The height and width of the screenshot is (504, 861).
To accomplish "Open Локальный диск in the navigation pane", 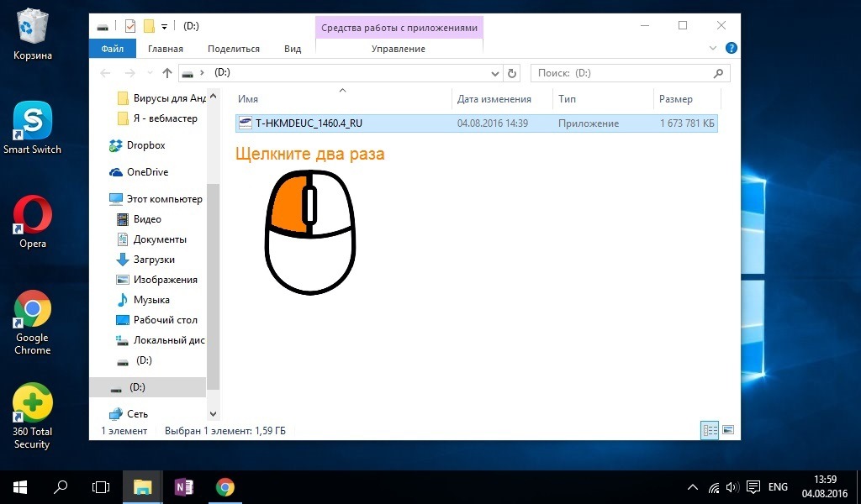I will click(x=161, y=340).
